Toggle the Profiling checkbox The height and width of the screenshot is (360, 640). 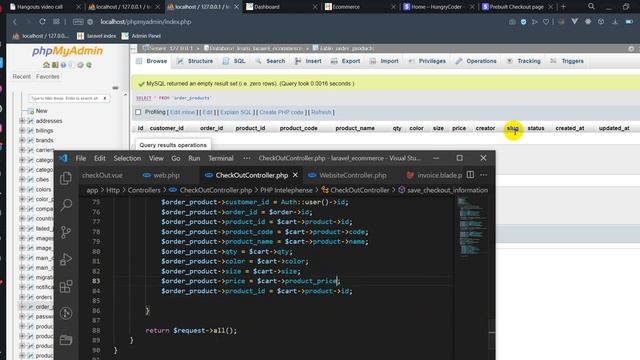click(x=138, y=112)
